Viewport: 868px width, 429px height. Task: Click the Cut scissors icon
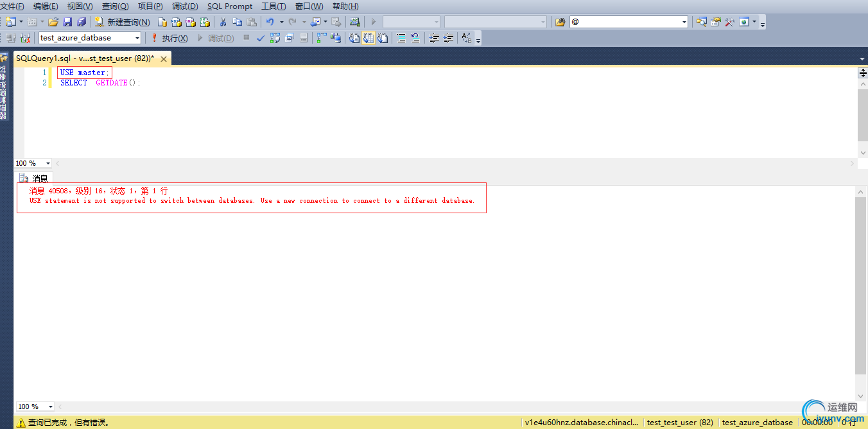[x=223, y=22]
